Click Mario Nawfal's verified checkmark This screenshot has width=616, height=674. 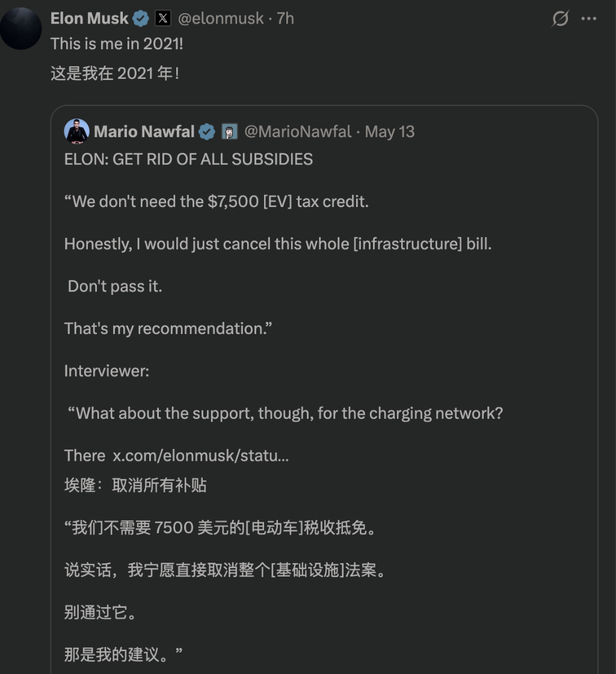click(206, 131)
